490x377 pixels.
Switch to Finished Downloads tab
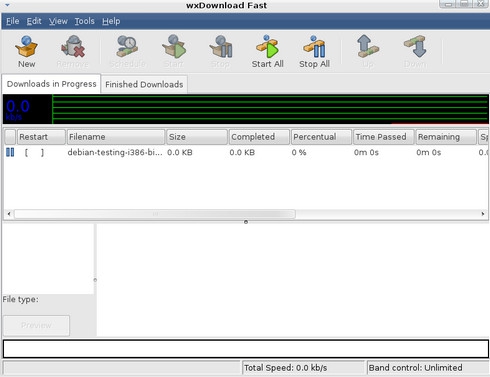pyautogui.click(x=144, y=84)
